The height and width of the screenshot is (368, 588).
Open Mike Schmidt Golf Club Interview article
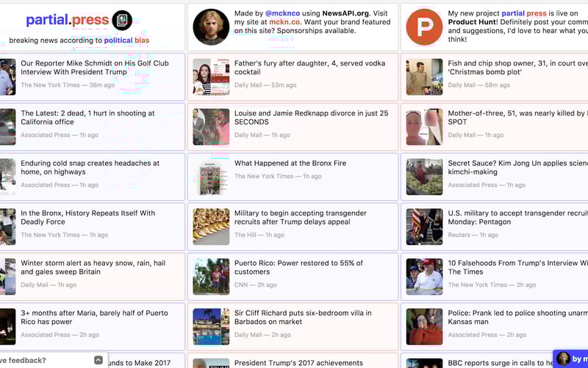point(95,68)
